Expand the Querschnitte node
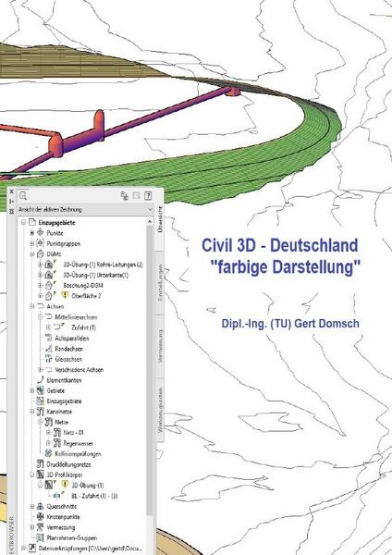Viewport: 392px width, 555px height. [31, 506]
